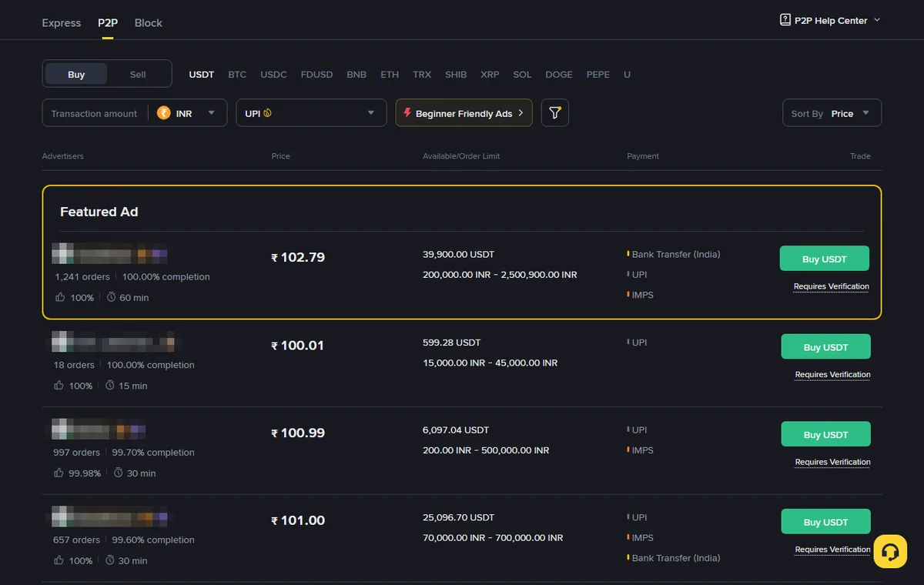Open featured advertiser with 1,241 orders

point(109,254)
